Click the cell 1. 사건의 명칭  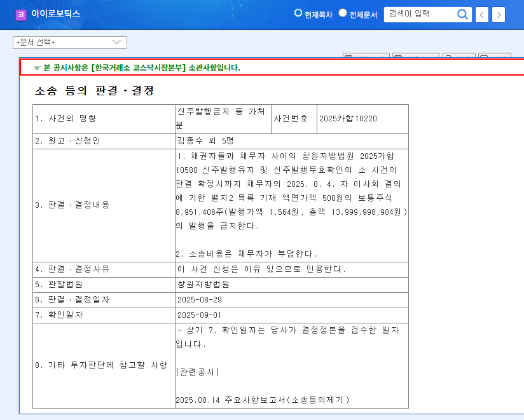[x=104, y=119]
